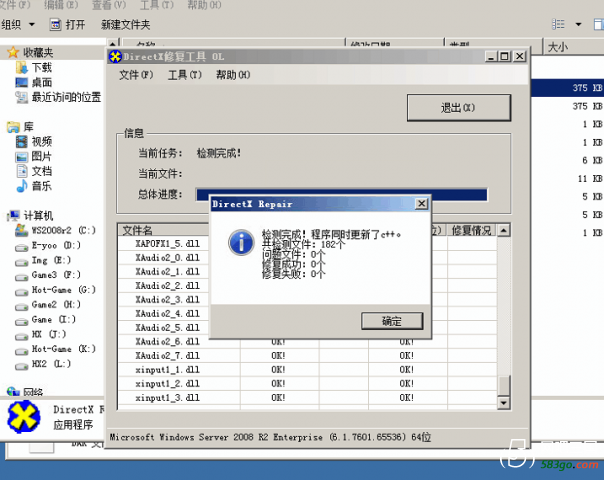Click the blue info icon in the dialog
The width and height of the screenshot is (604, 480).
coord(241,243)
